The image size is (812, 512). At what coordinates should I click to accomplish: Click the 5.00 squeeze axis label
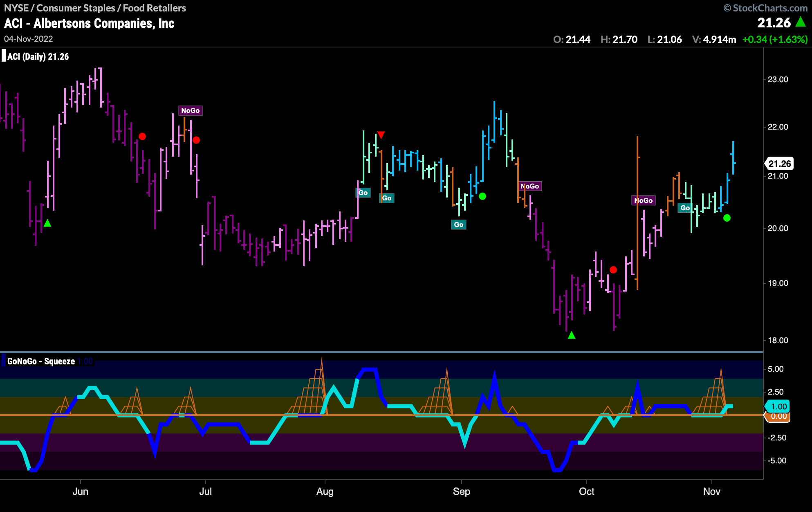[776, 369]
